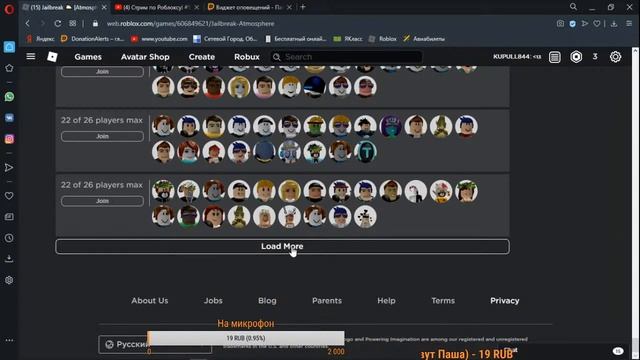Click the teal T player avatar

pyautogui.click(x=365, y=151)
